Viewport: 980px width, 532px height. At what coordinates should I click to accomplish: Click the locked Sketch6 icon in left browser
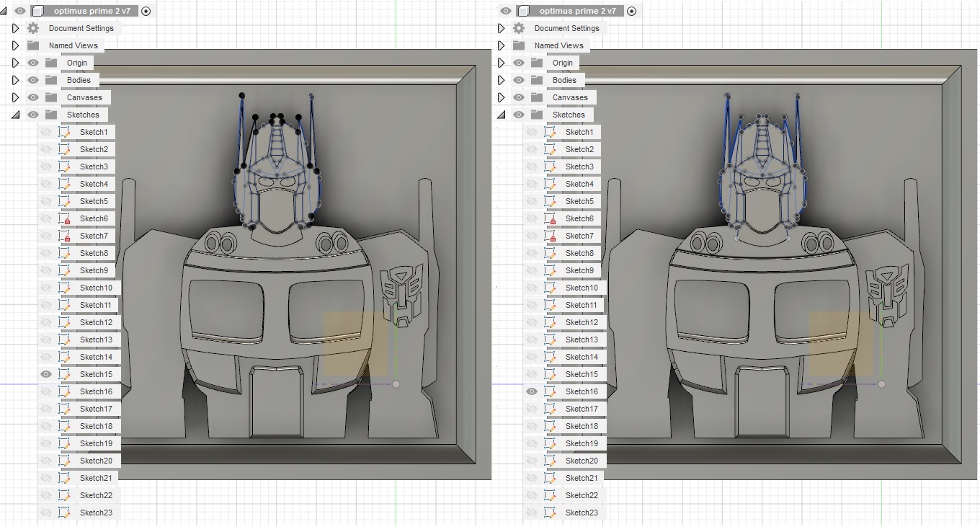point(65,218)
